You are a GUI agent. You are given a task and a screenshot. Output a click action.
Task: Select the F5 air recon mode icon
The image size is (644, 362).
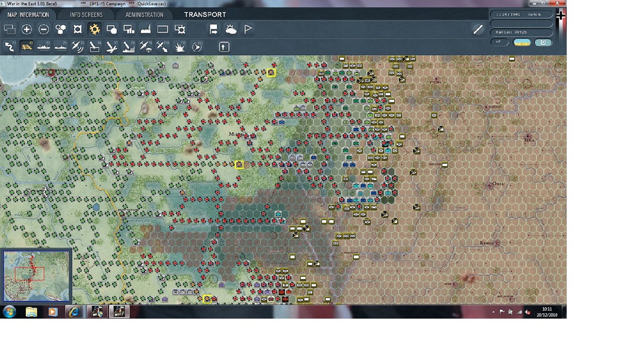coord(78,47)
